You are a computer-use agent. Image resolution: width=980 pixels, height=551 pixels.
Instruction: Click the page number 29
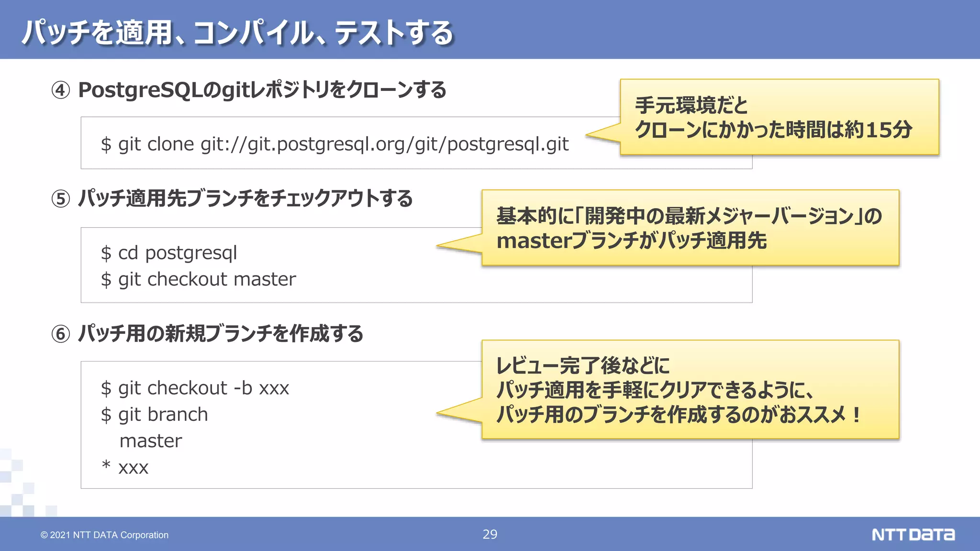click(x=490, y=534)
